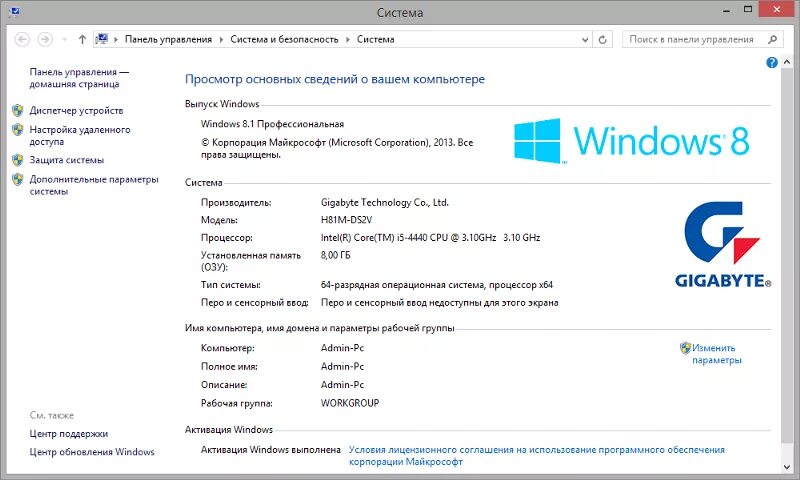The image size is (800, 480).
Task: Maximize the Система window
Action: 748,10
